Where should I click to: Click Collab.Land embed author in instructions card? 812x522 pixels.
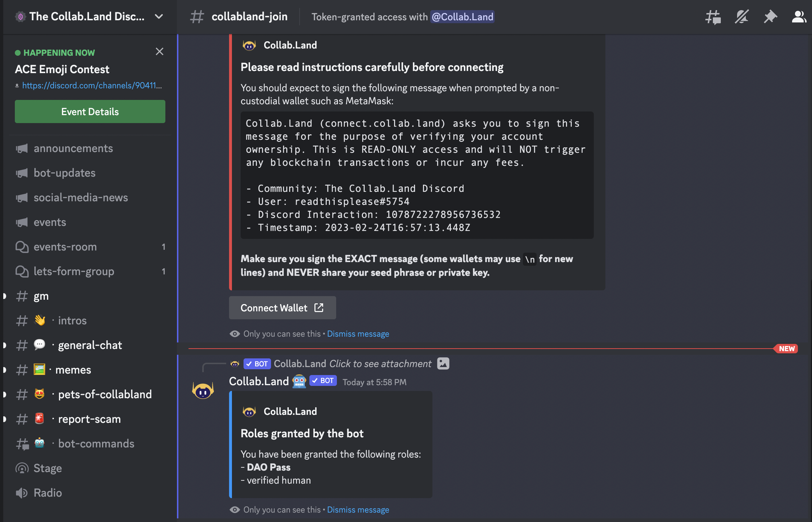290,45
